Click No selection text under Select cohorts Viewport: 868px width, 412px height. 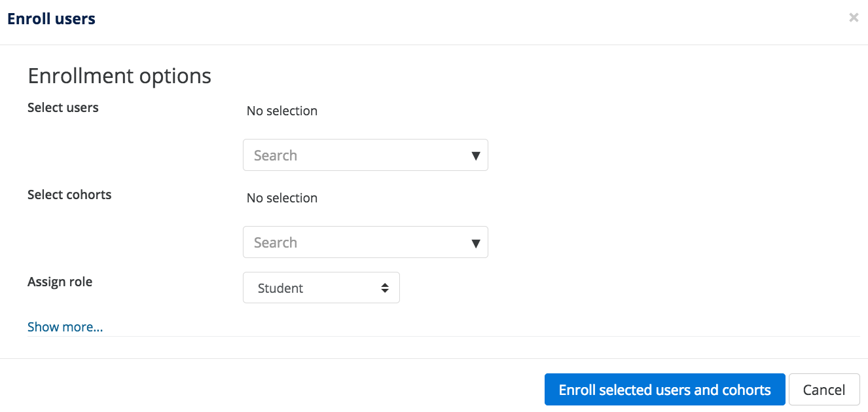pyautogui.click(x=282, y=198)
